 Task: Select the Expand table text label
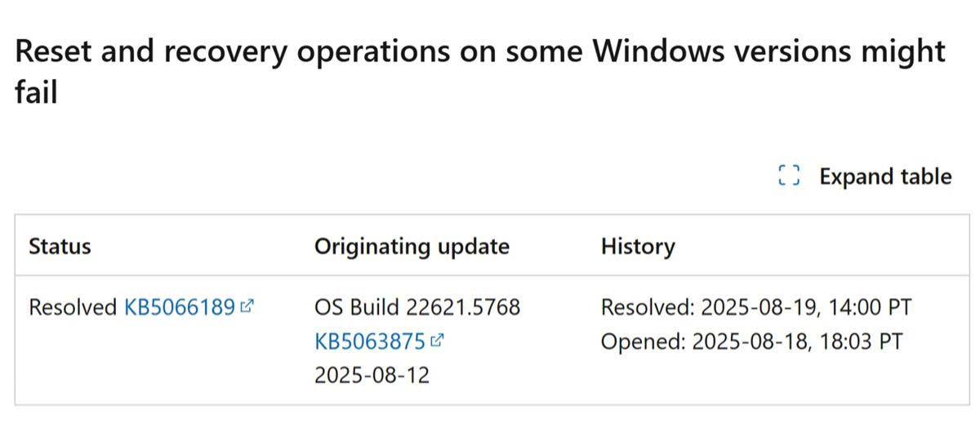point(885,176)
